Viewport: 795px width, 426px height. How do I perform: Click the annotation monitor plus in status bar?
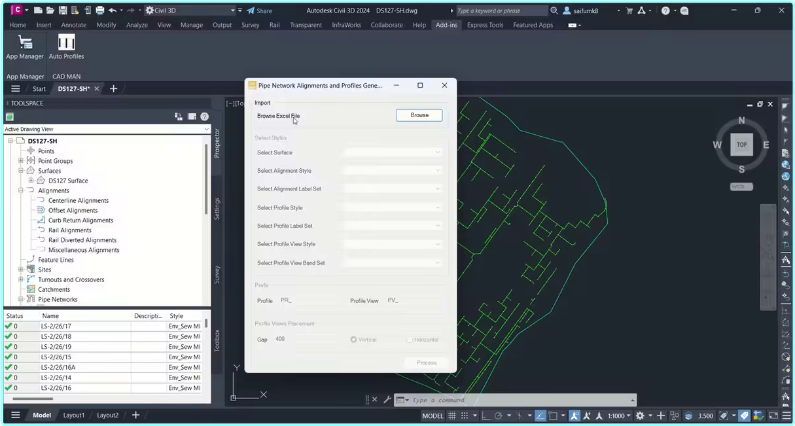pos(661,416)
